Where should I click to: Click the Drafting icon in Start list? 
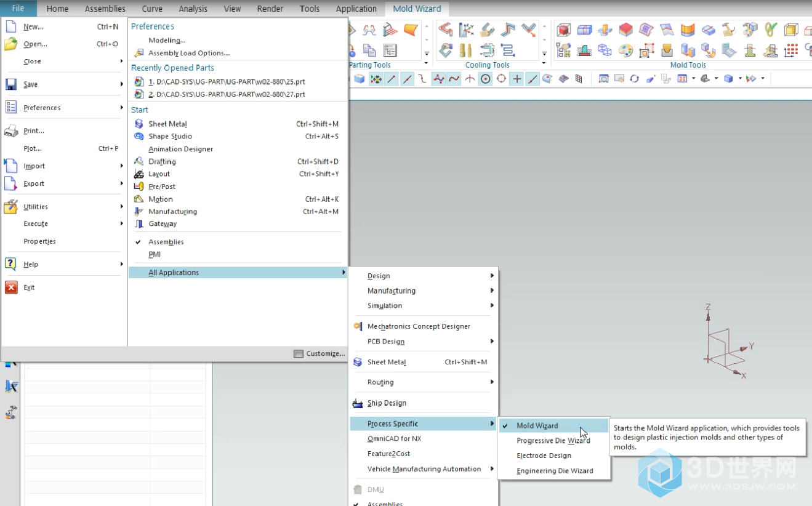(x=139, y=162)
